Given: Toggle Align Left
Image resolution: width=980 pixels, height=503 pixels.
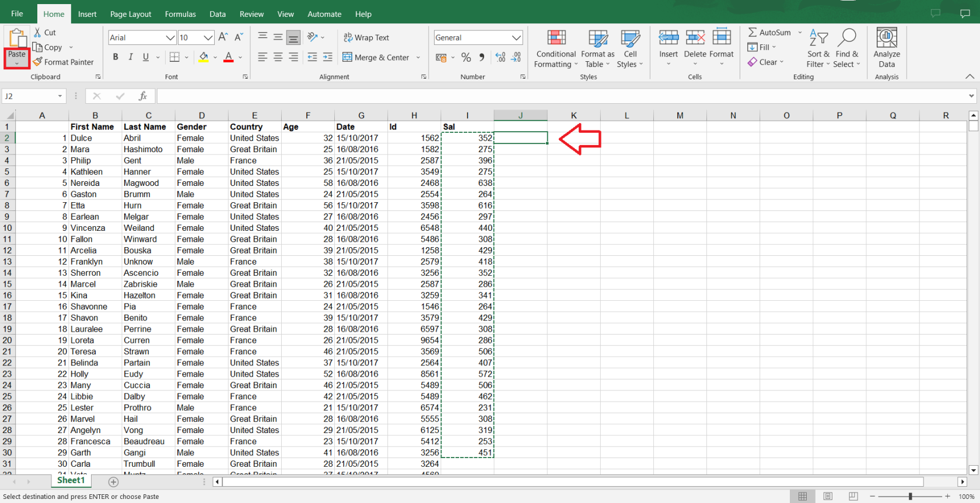Looking at the screenshot, I should click(x=262, y=57).
